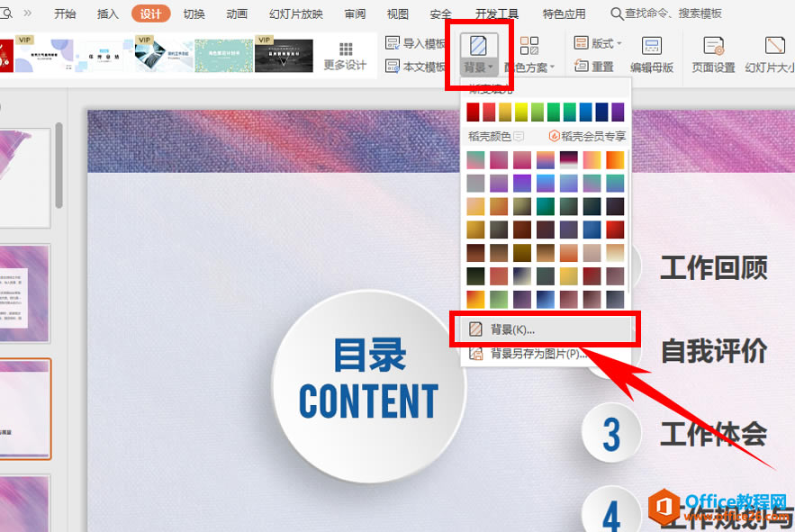Select the 设计 tab
795x532 pixels.
coord(150,14)
